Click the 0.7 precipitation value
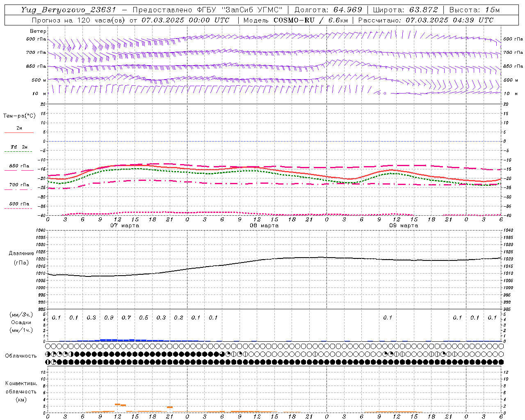The image size is (525, 420). (126, 317)
